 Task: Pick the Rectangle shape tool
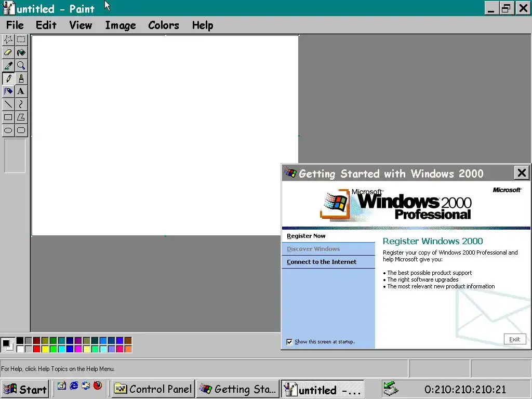(x=8, y=117)
